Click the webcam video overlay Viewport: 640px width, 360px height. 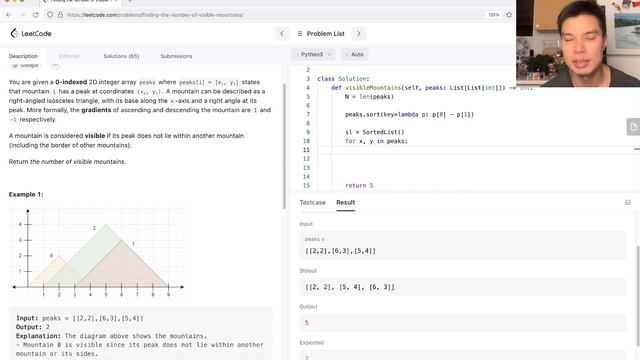click(x=578, y=43)
